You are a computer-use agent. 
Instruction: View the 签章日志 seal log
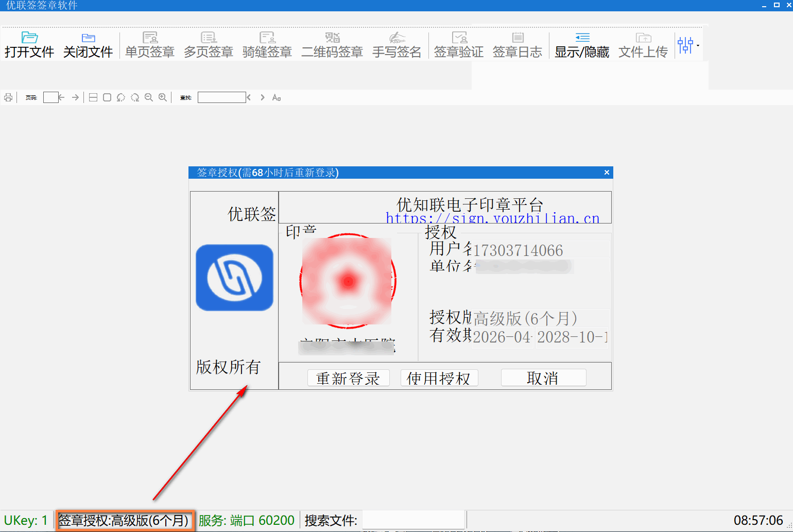tap(517, 44)
